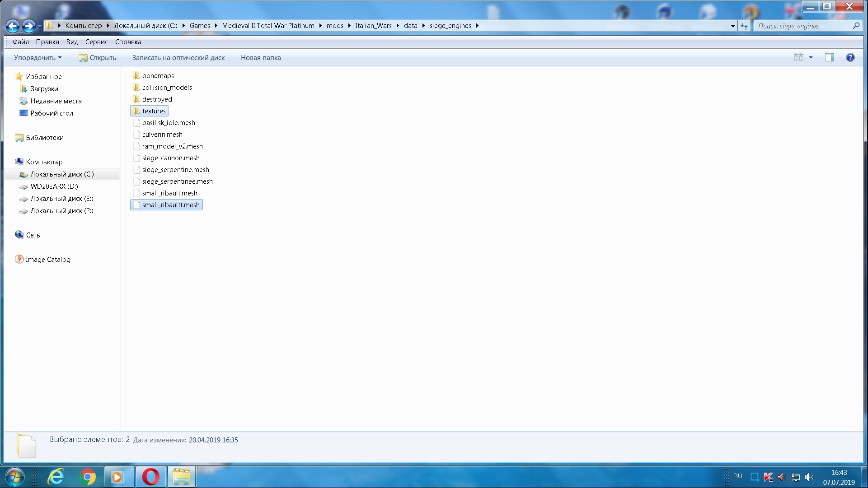868x488 pixels.
Task: Click the RU language indicator
Action: pos(738,476)
